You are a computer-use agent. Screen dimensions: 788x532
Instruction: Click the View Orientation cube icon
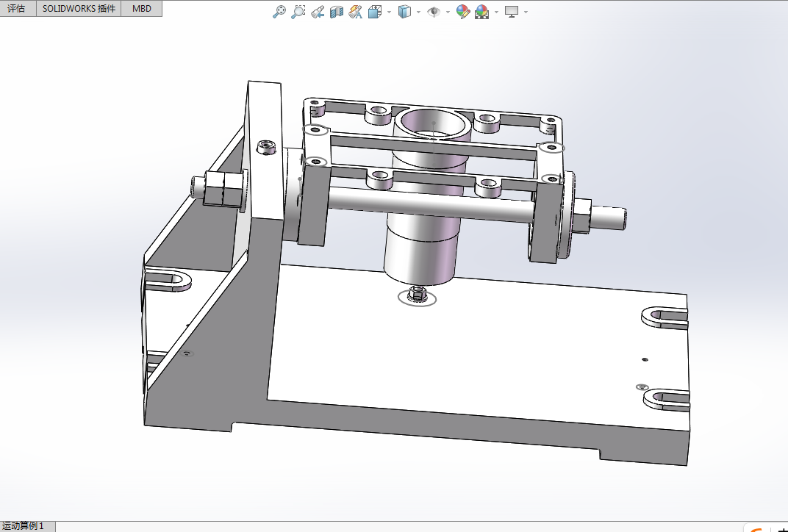(374, 12)
